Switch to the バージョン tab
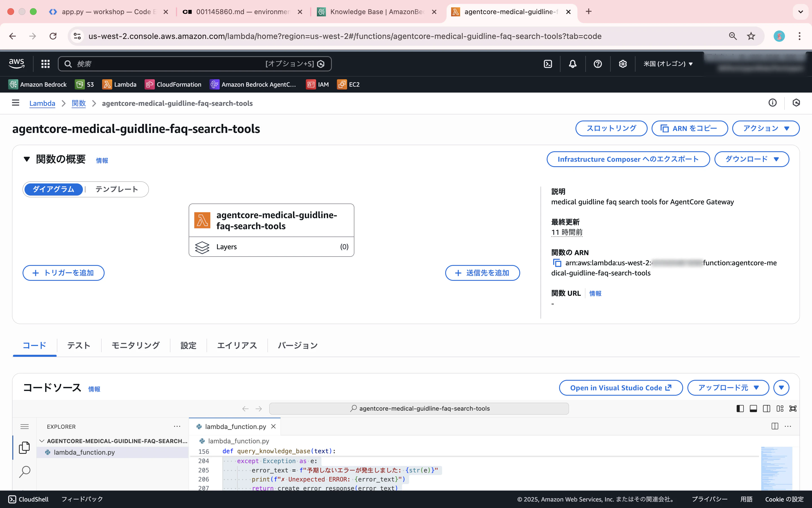812x508 pixels. click(298, 345)
